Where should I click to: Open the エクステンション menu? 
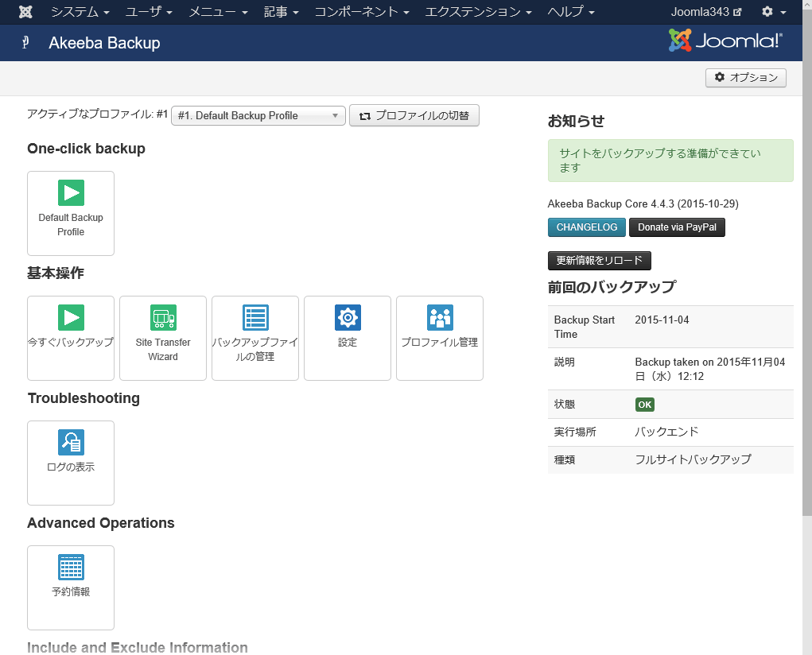(x=479, y=11)
